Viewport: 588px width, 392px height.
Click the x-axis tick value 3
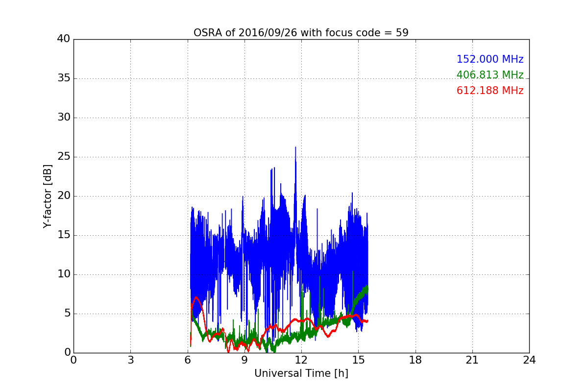coord(130,360)
